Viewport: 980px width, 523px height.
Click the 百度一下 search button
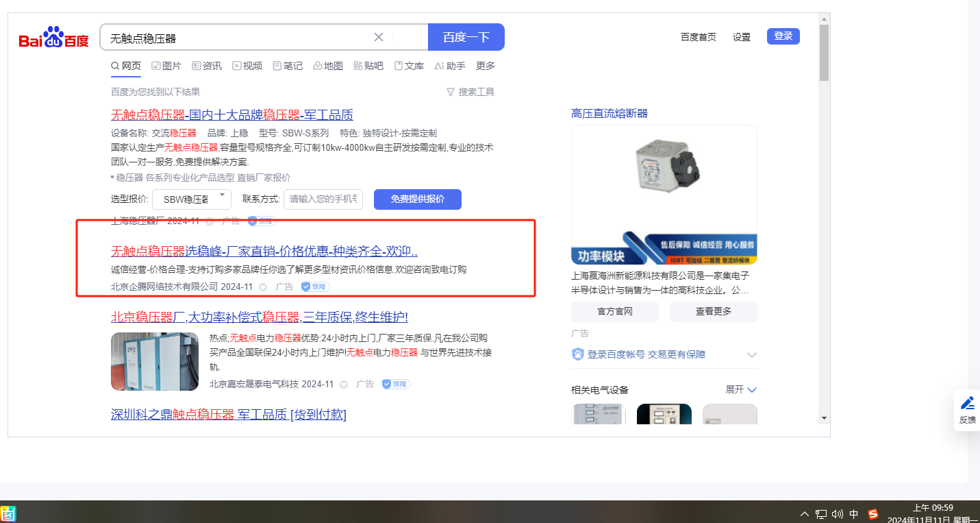466,37
